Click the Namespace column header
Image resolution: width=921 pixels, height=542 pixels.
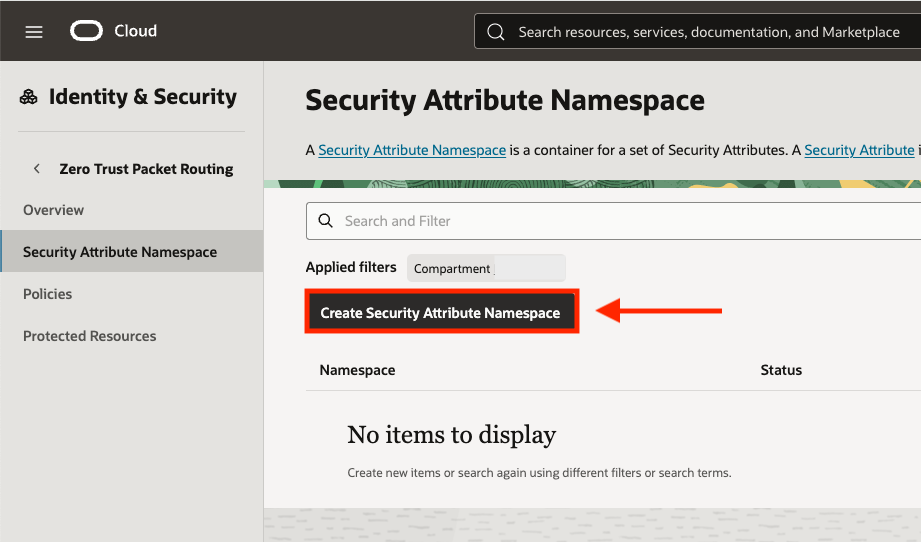[x=357, y=370]
